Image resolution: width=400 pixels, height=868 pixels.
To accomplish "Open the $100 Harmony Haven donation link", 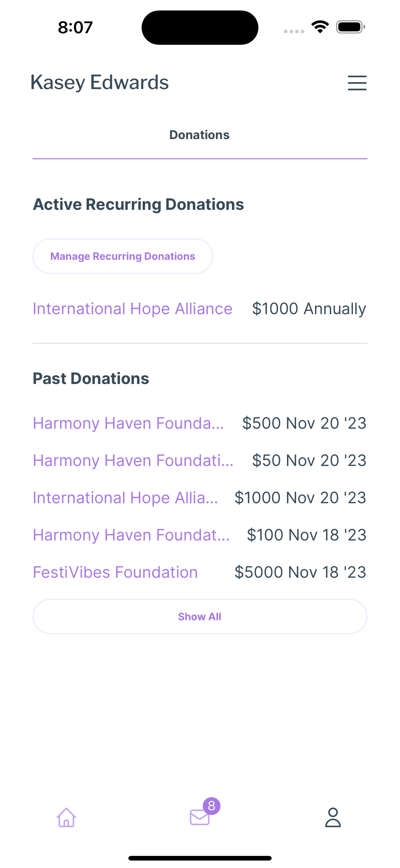I will (x=131, y=535).
